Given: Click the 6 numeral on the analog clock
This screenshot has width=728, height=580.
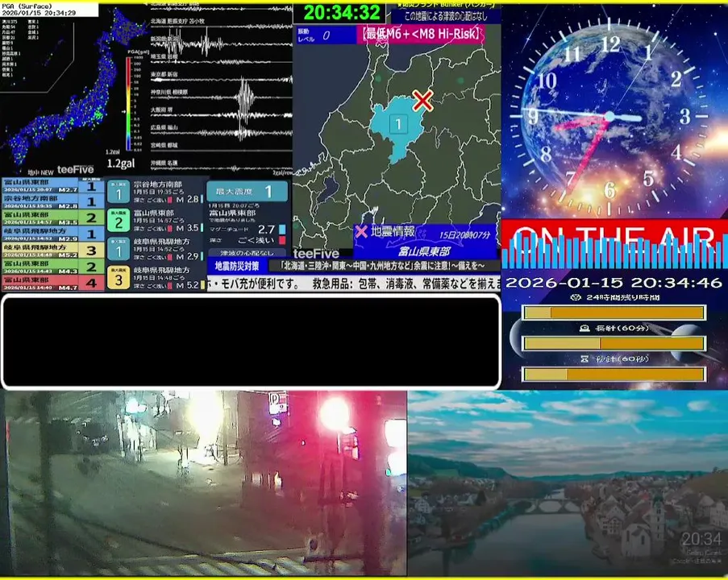Looking at the screenshot, I should coord(609,190).
